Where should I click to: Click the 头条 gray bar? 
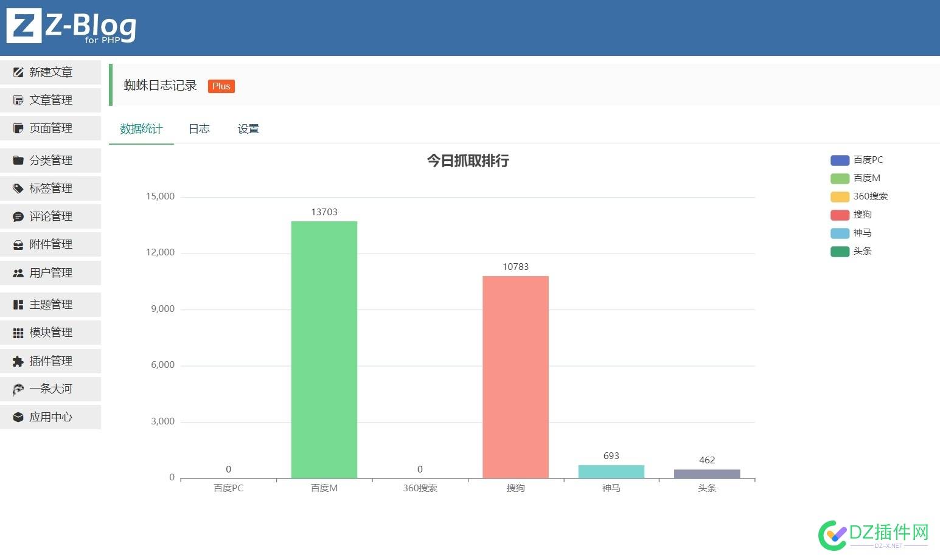coord(707,474)
